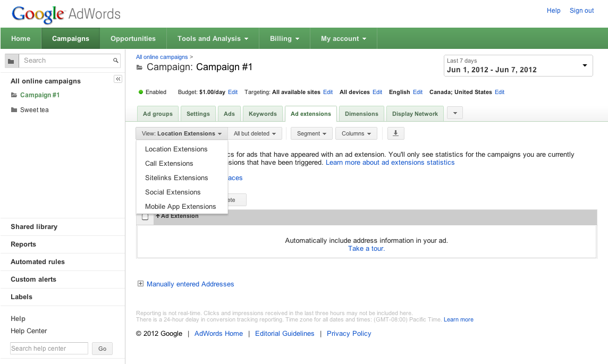608x364 pixels.
Task: Open the Tools and Analysis menu
Action: [213, 38]
